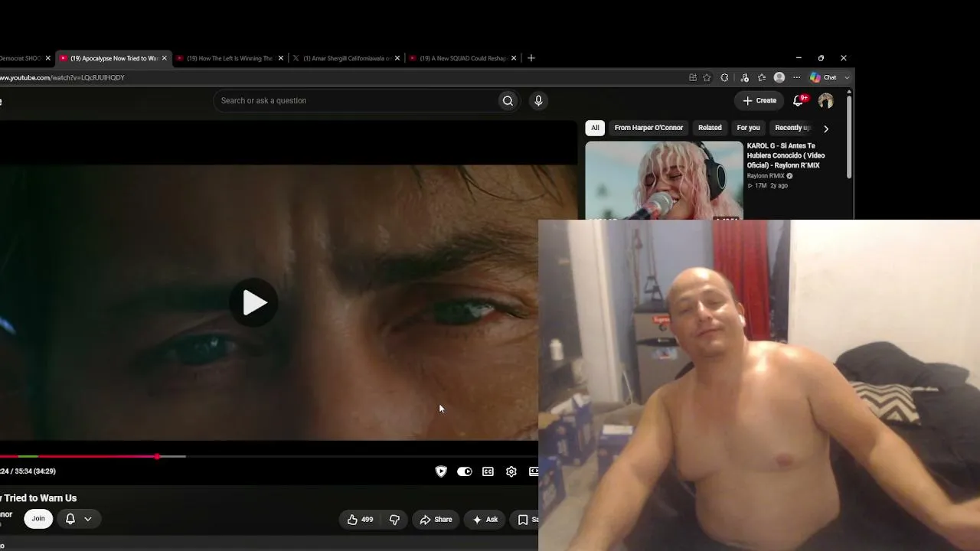The height and width of the screenshot is (551, 980).
Task: Click the split screen icon in address bar
Action: pos(693,77)
